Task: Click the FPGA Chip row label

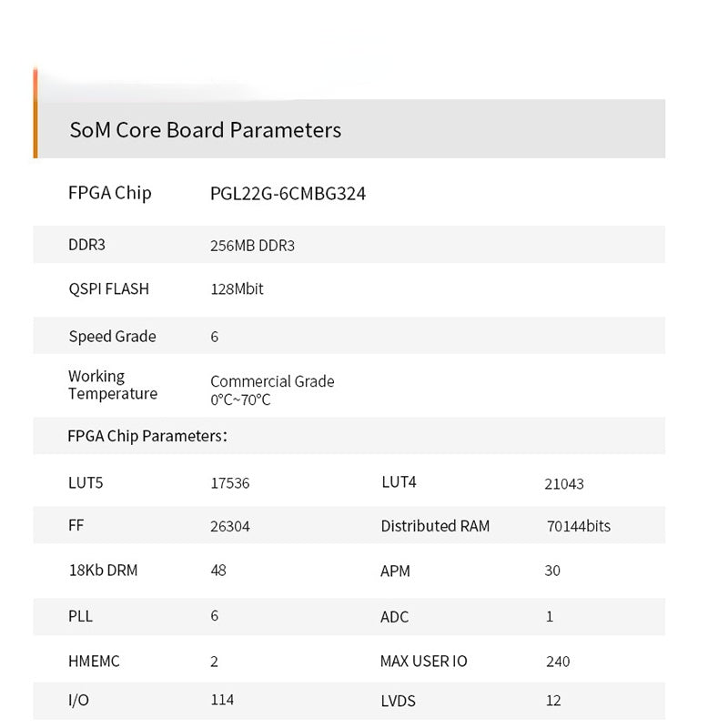Action: (109, 193)
